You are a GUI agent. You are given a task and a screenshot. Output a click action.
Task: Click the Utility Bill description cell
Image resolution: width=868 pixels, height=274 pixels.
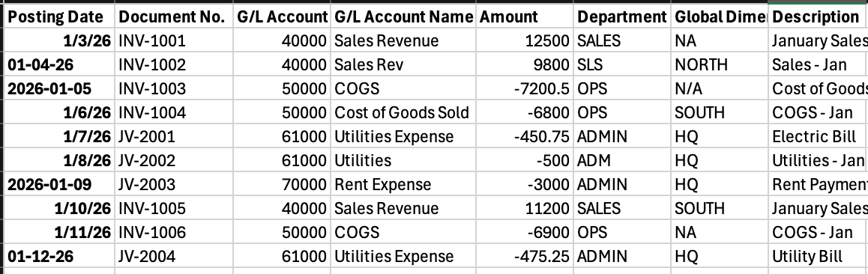pos(819,256)
